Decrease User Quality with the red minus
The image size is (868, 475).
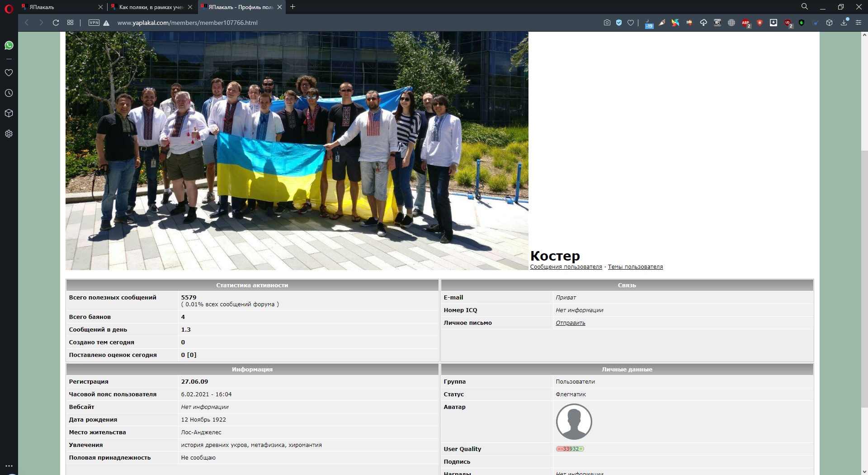(x=560, y=449)
